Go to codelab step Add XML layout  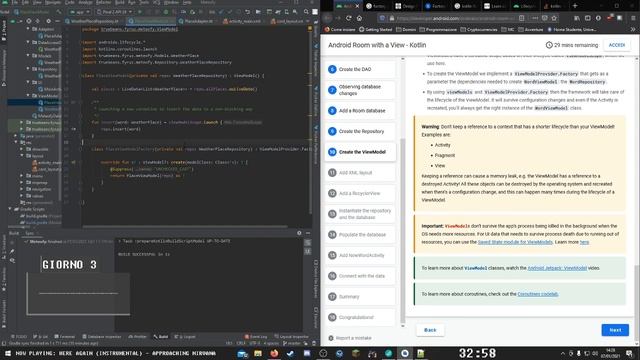pyautogui.click(x=360, y=173)
